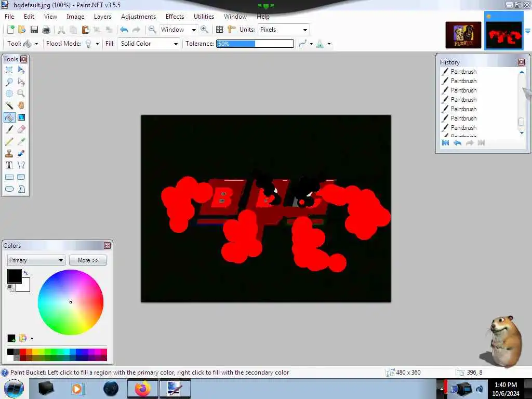Click the Print toolbar icon
Screen dimensions: 532x399
(46, 30)
